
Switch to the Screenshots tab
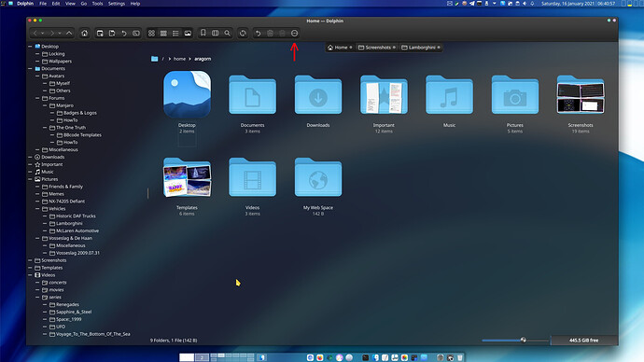tap(377, 48)
